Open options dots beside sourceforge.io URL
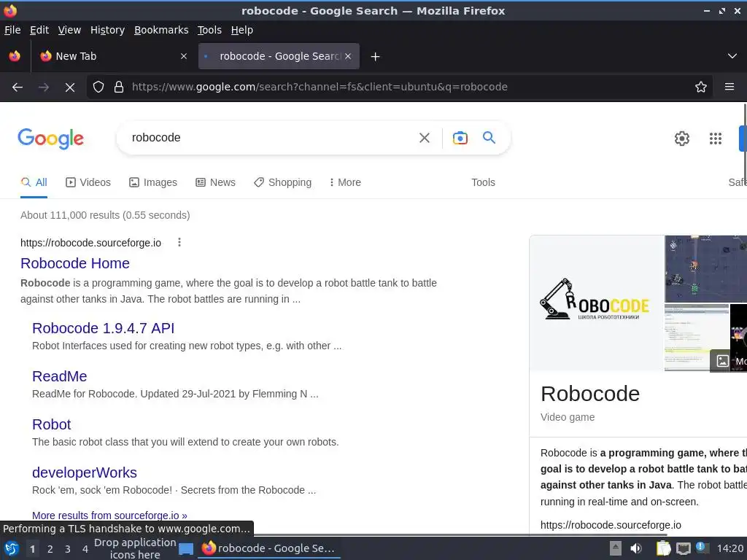747x560 pixels. click(x=179, y=242)
